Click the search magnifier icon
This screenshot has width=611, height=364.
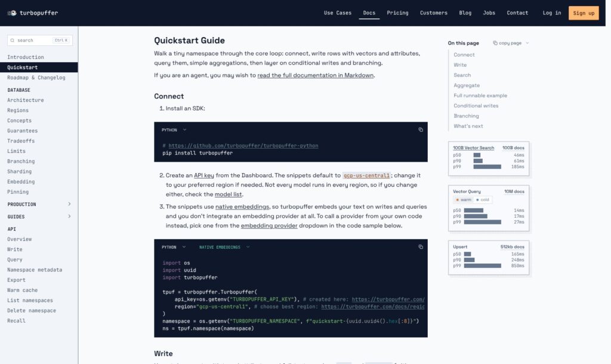coord(13,41)
